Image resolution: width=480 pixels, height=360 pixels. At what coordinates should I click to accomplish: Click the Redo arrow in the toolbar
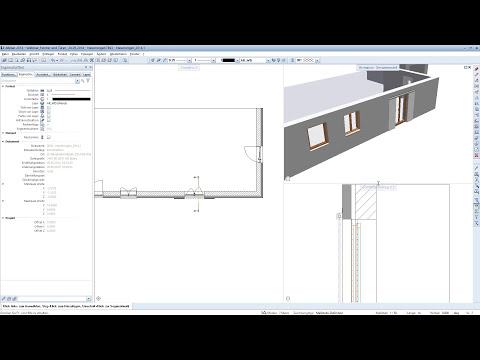pos(62,60)
